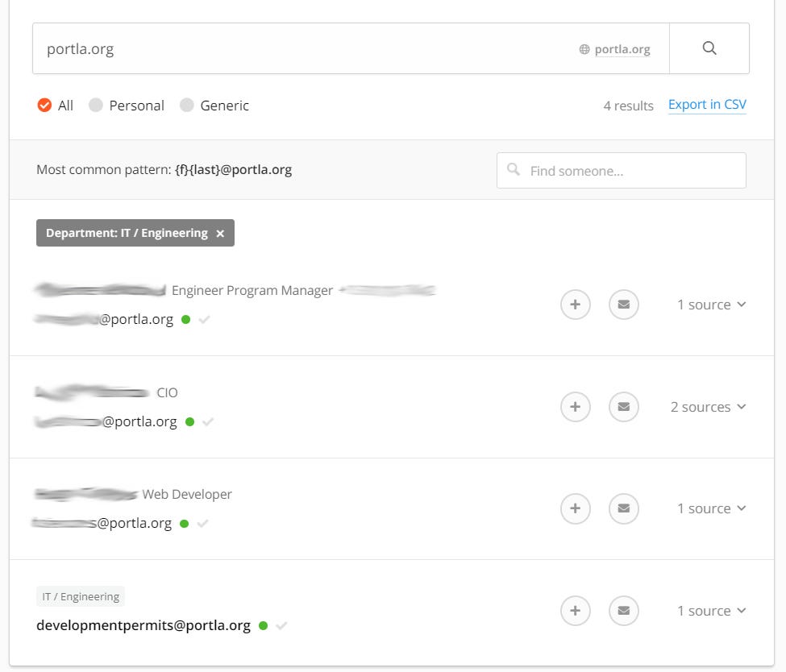This screenshot has width=786, height=672.
Task: Click the domain search input field with portla.org
Action: (351, 48)
